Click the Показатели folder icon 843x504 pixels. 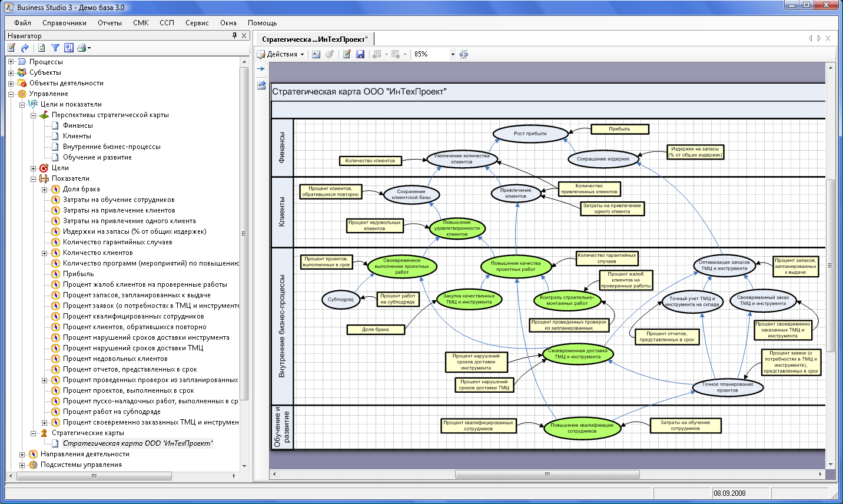44,178
